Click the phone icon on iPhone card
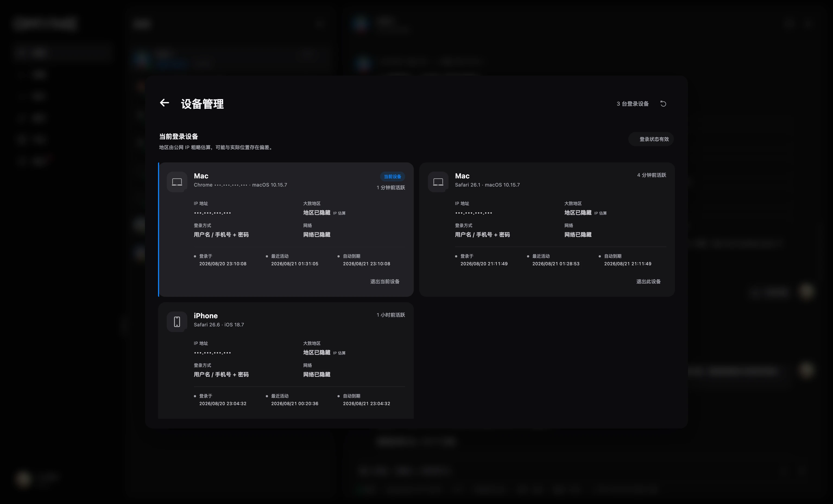This screenshot has height=504, width=833. coord(177,322)
